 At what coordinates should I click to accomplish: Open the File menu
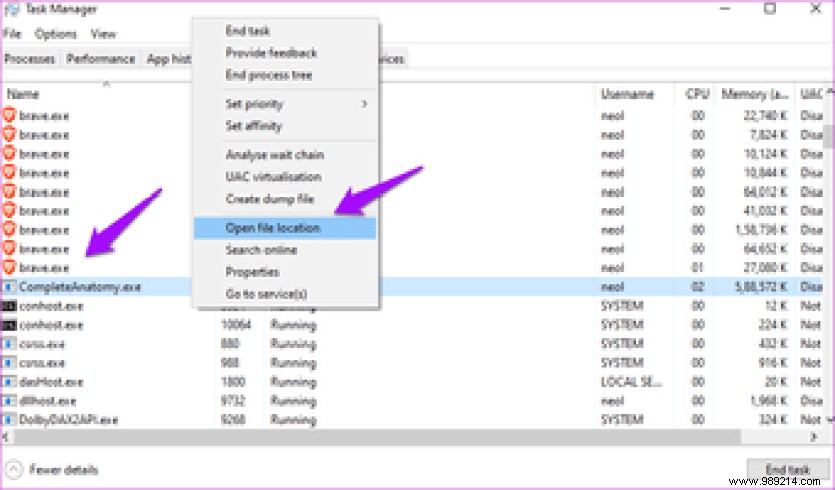point(12,34)
